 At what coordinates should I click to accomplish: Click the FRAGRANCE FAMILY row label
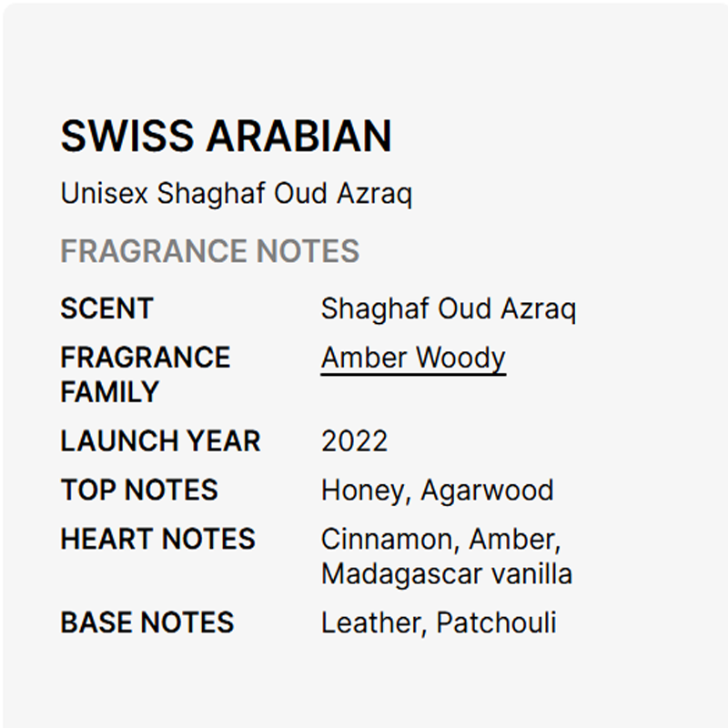(145, 374)
